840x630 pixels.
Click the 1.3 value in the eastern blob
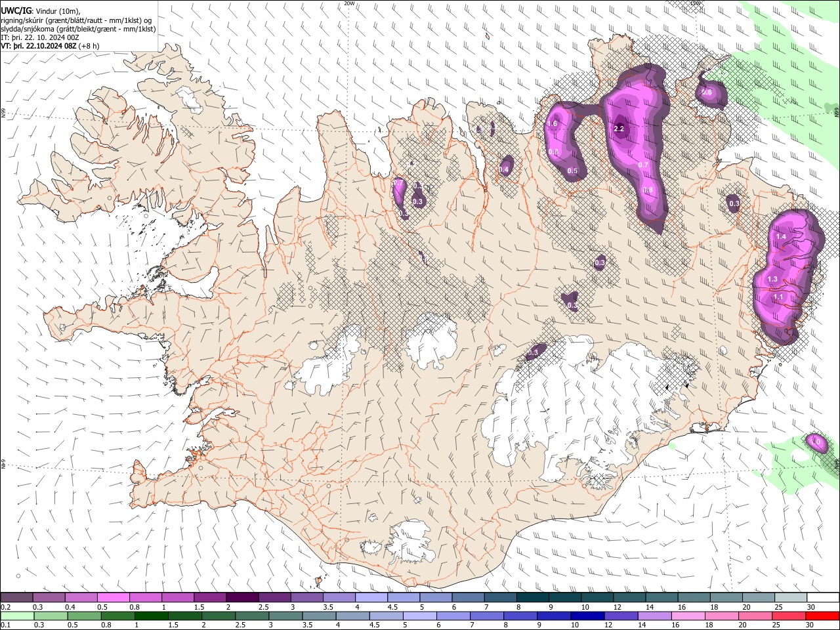(x=772, y=280)
